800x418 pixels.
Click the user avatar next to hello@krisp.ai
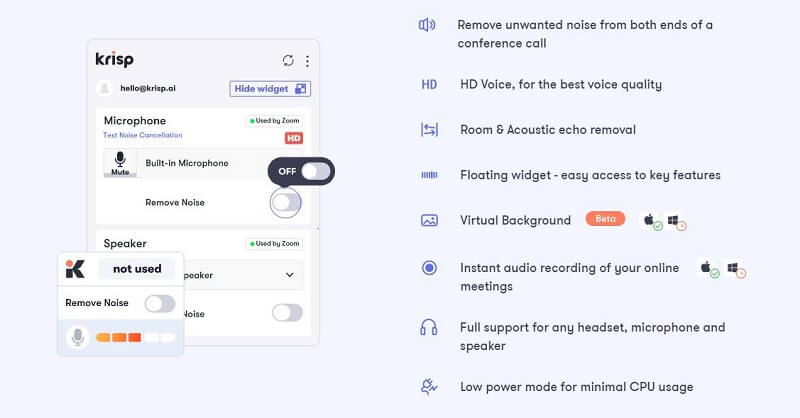(105, 88)
